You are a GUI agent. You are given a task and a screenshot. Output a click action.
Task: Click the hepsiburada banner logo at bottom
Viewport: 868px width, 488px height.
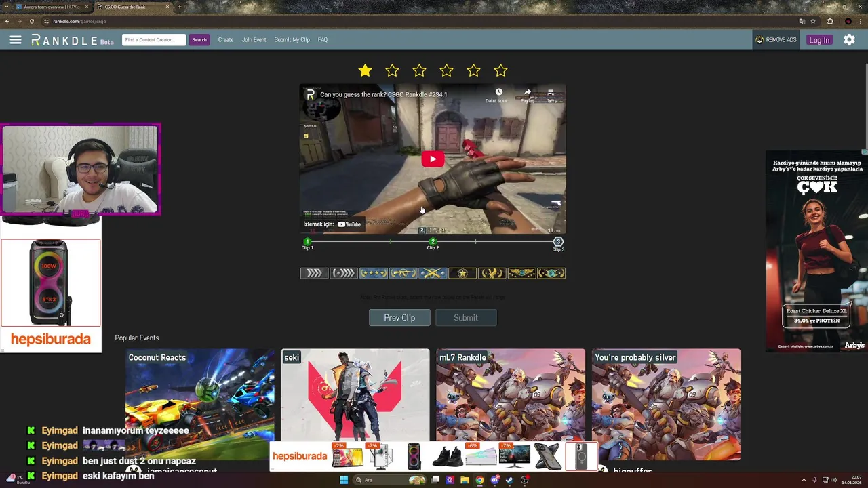300,456
